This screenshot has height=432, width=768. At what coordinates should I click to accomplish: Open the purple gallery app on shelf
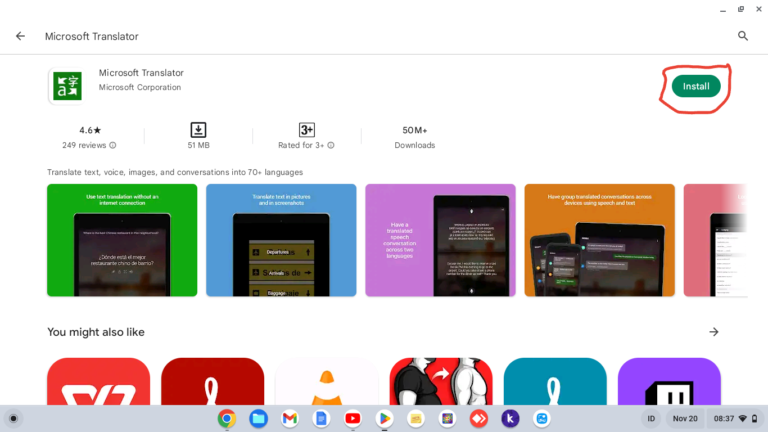(x=447, y=419)
